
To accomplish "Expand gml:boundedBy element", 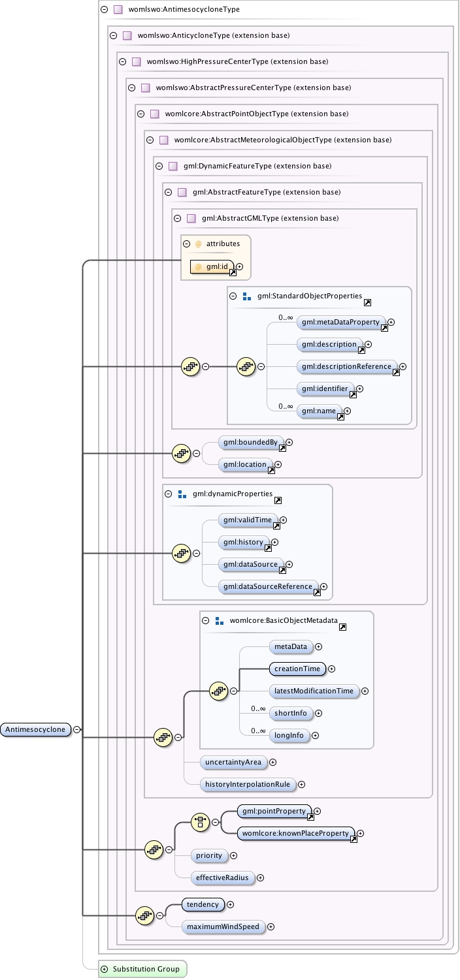I will pyautogui.click(x=289, y=442).
